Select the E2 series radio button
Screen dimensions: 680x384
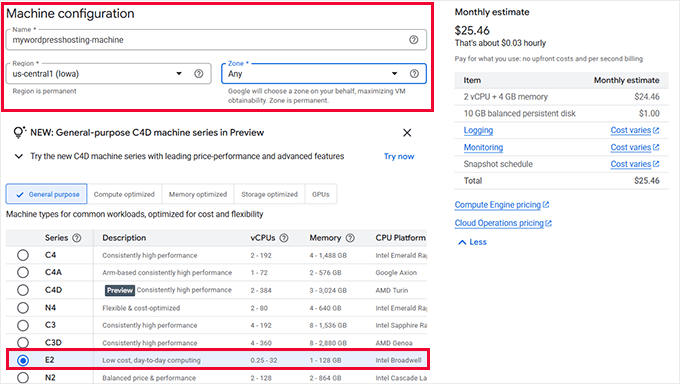[x=23, y=360]
